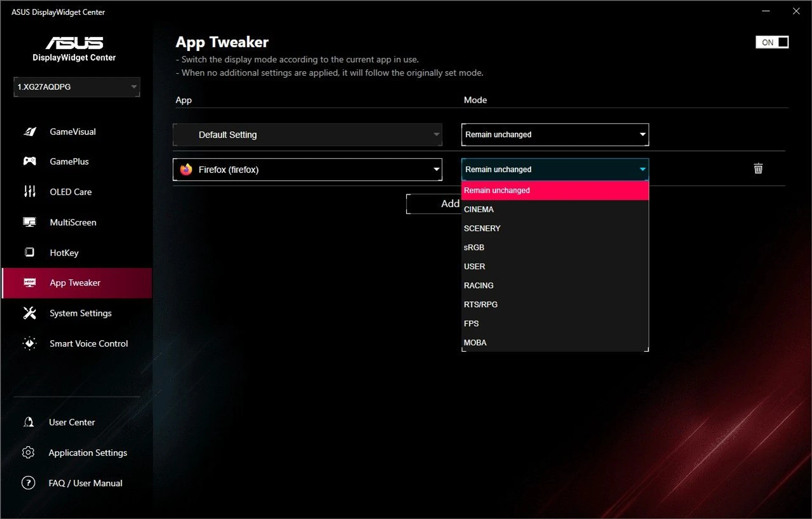Click the Firefox app icon
This screenshot has height=519, width=812.
tap(186, 170)
